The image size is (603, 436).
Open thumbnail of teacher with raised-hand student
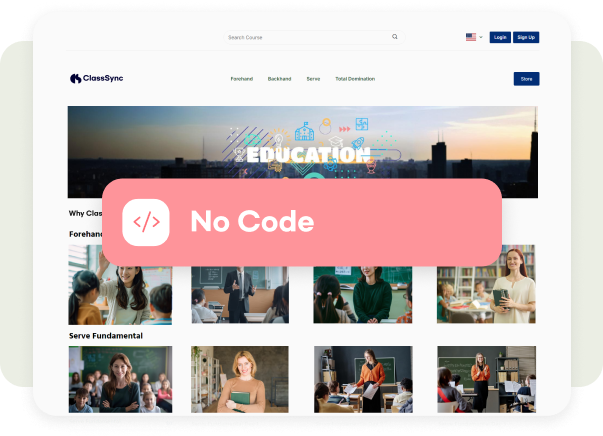tap(120, 285)
